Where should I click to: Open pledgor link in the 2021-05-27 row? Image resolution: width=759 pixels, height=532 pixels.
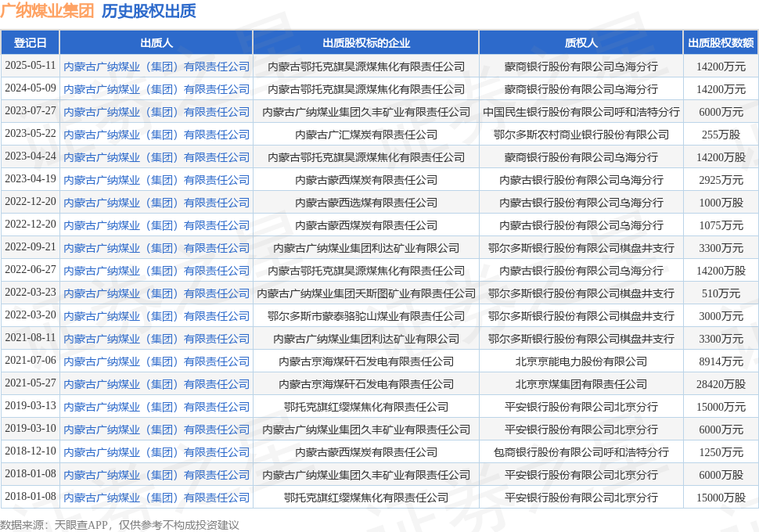pyautogui.click(x=156, y=384)
